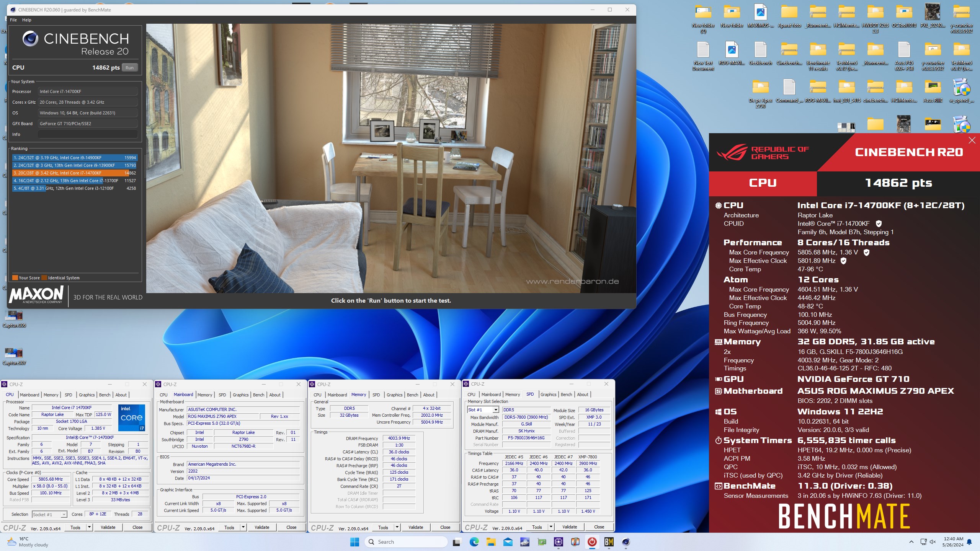
Task: Switch to Bench tab in Mainboard CPU-Z window
Action: coord(258,395)
